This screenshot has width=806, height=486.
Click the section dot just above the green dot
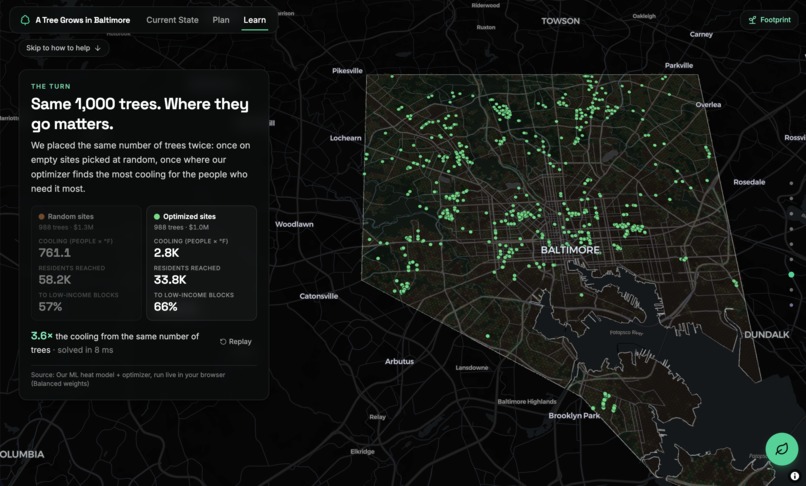(x=792, y=260)
